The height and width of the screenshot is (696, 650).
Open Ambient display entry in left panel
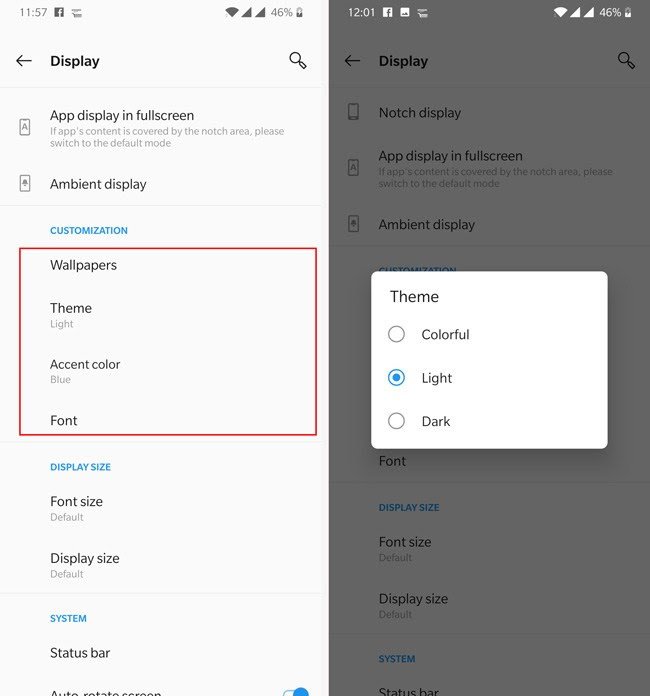point(162,184)
